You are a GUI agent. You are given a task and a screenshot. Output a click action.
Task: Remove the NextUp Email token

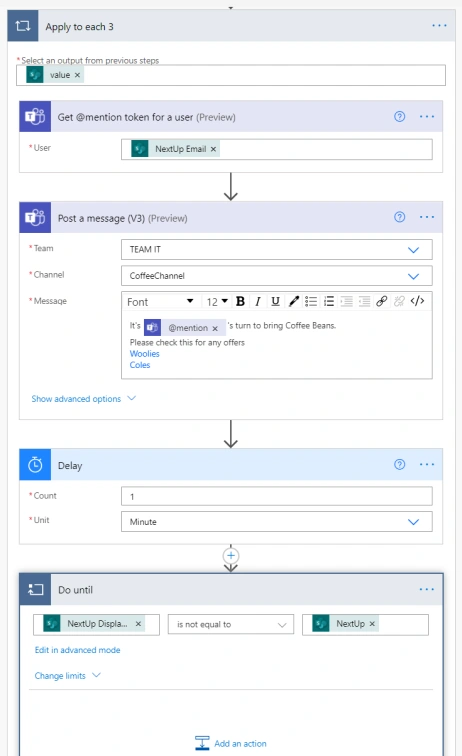click(213, 149)
